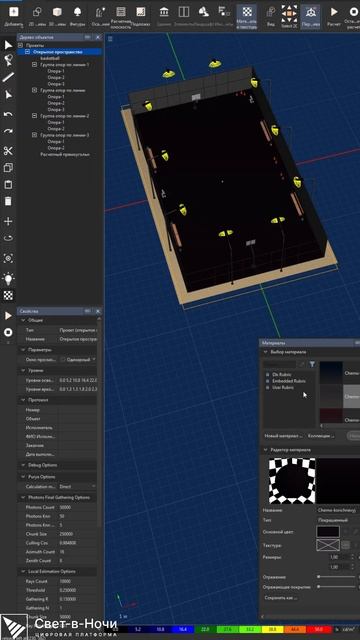Screen dimensions: 360x640
Task: Click the Отражение slider handle
Action: click(x=319, y=577)
